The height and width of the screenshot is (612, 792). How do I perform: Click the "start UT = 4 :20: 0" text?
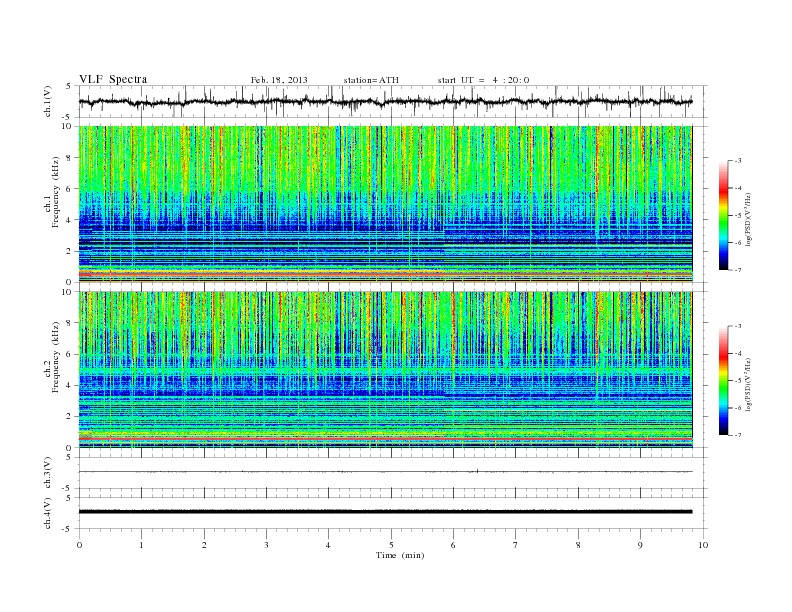point(483,80)
